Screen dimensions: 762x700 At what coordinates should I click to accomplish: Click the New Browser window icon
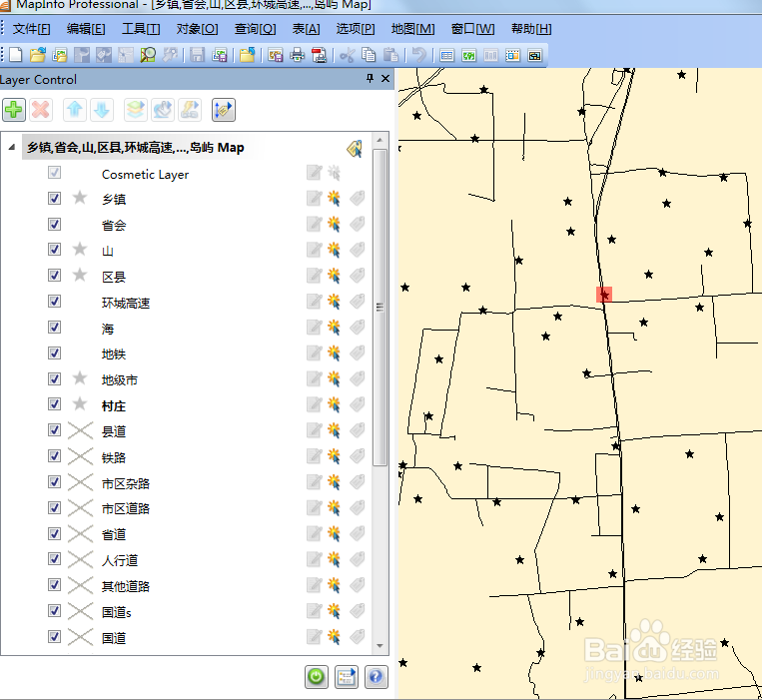[x=446, y=55]
